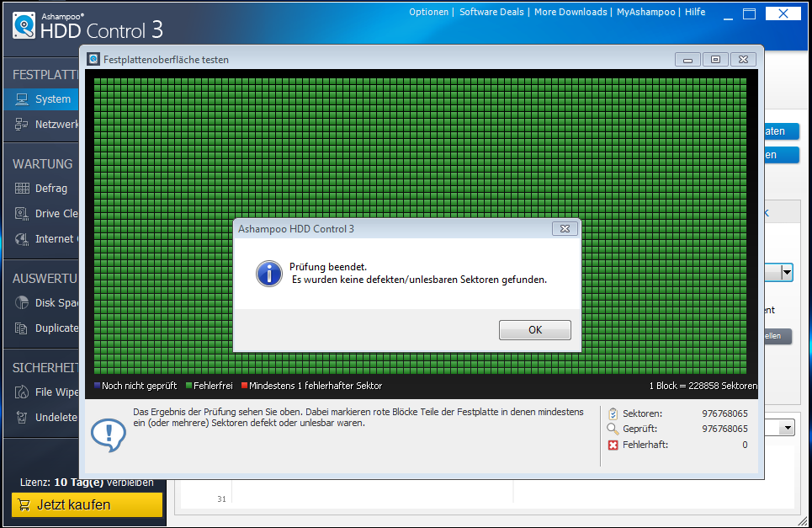Click the window resize grip corner
This screenshot has height=528, width=812.
click(804, 520)
